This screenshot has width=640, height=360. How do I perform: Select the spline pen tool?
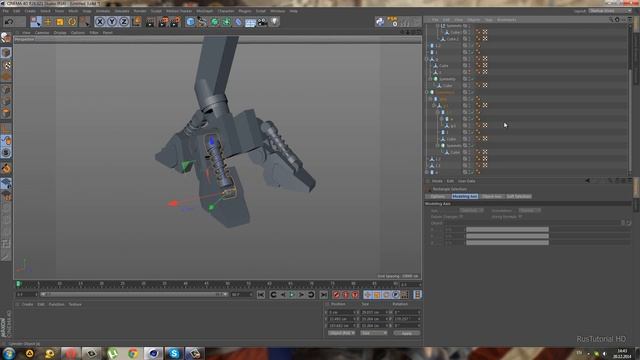point(202,22)
